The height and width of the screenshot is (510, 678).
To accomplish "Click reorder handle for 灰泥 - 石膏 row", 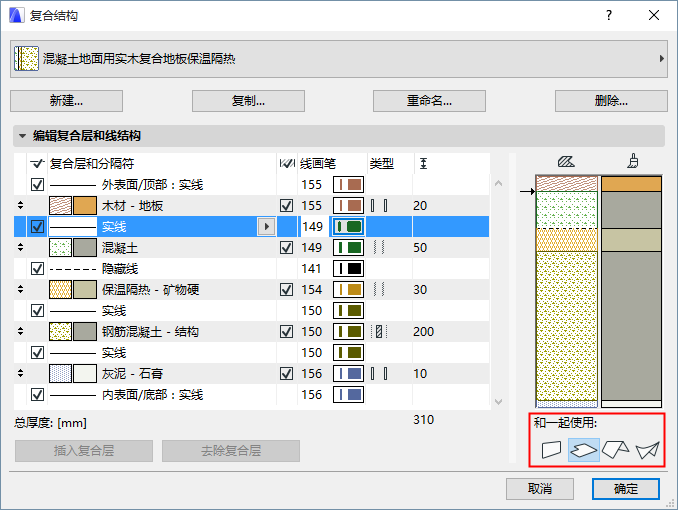I will pos(20,373).
